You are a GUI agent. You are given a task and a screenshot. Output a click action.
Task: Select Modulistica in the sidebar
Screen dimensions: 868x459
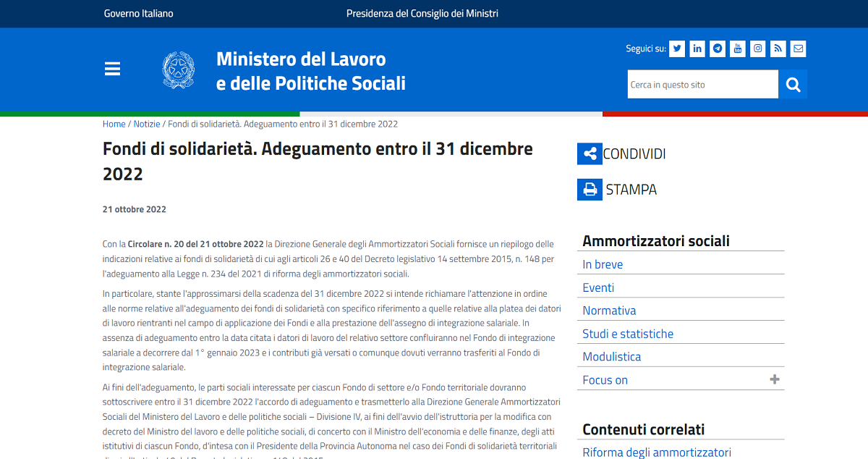click(612, 357)
